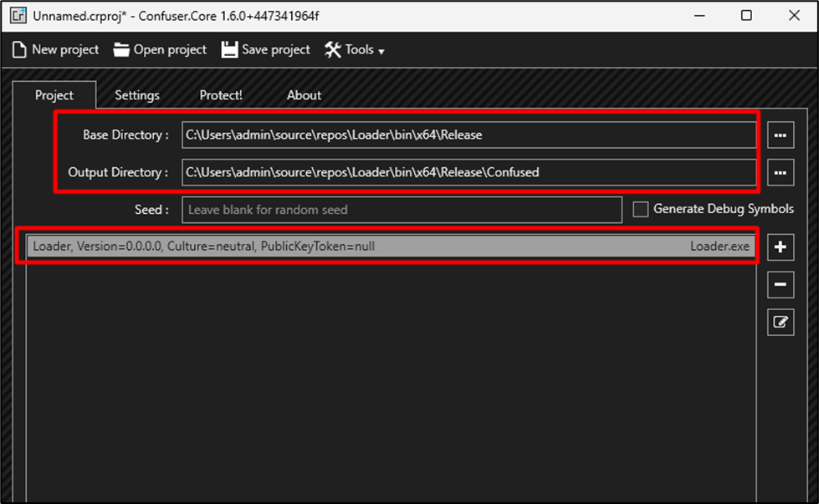Open the About tab
Image resolution: width=819 pixels, height=504 pixels.
point(304,95)
